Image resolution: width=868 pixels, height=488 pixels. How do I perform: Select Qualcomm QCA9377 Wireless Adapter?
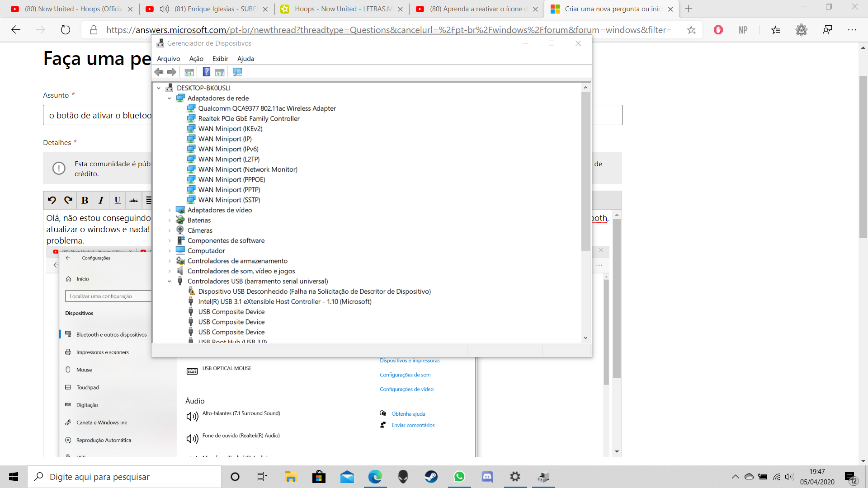tap(267, 108)
